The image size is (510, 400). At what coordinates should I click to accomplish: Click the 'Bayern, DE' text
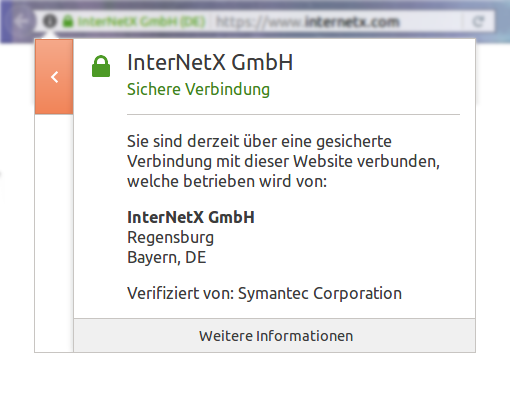[x=167, y=257]
